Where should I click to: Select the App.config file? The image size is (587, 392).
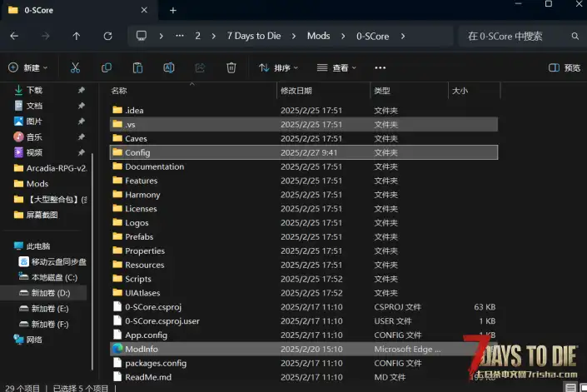(304, 335)
